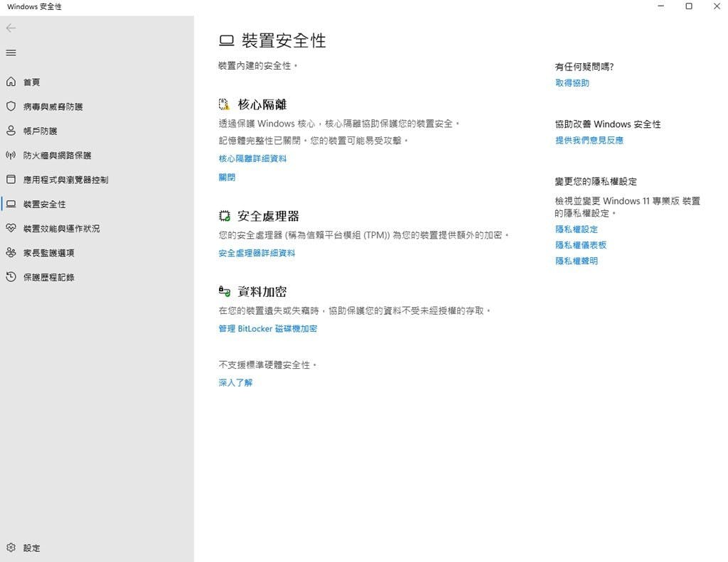Image resolution: width=728 pixels, height=562 pixels.
Task: Select 裝置安全性 in the sidebar
Action: click(44, 204)
